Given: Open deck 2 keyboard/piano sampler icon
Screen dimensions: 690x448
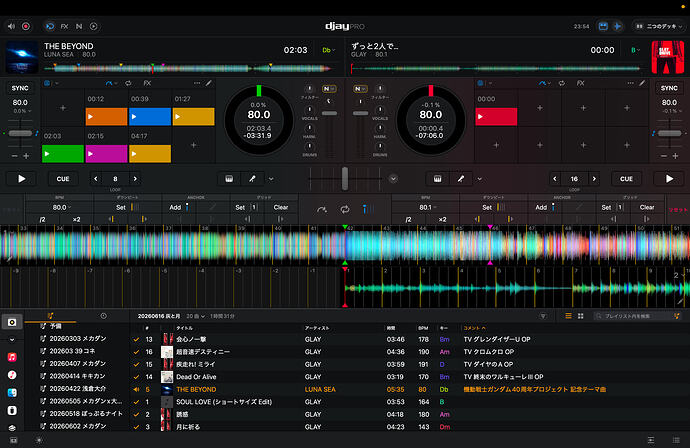Looking at the screenshot, I should [437, 179].
